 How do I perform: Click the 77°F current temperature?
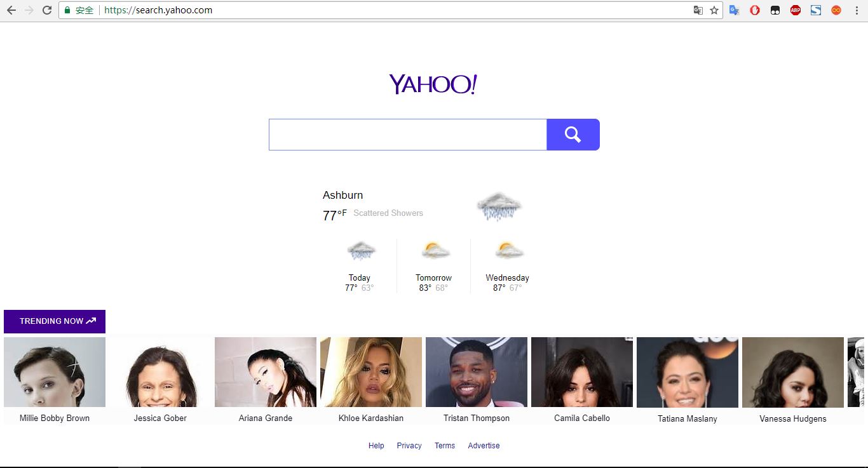(x=335, y=215)
